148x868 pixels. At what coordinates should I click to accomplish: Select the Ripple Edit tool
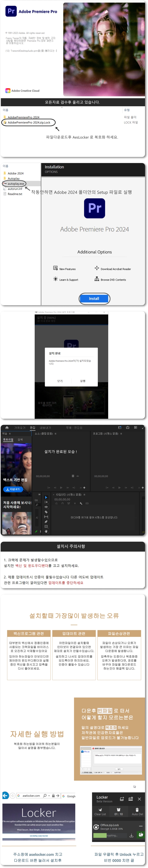point(46,507)
